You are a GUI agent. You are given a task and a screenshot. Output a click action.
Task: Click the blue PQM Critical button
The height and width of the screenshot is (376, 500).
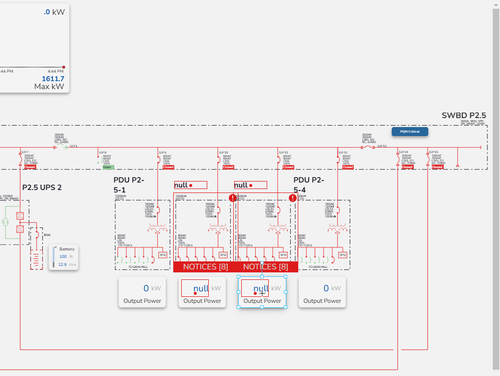click(410, 132)
